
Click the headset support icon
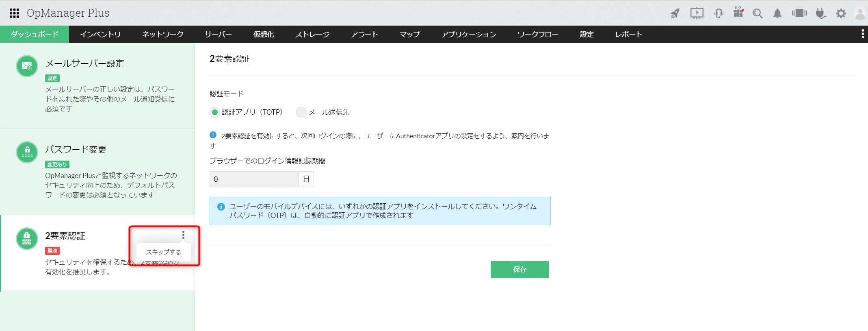click(x=719, y=13)
